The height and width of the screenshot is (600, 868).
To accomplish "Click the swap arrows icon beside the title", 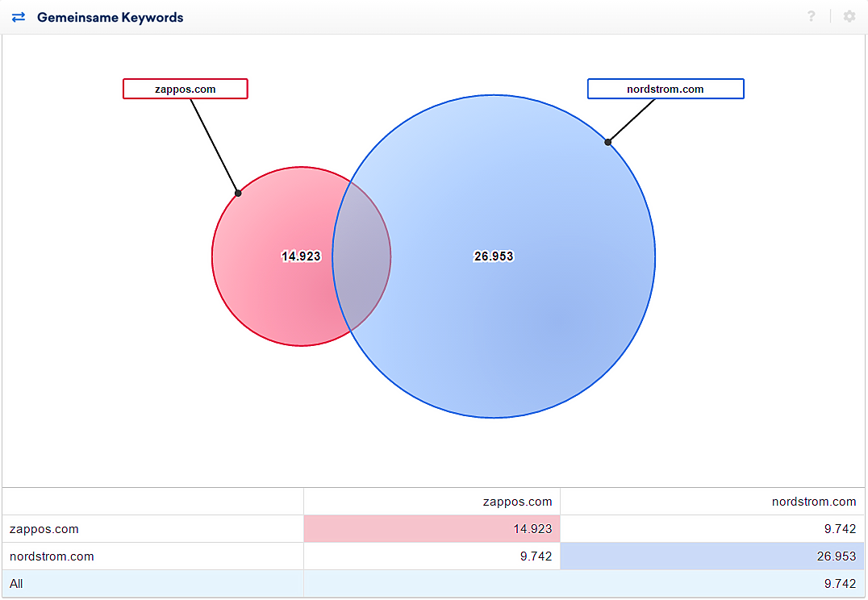I will coord(19,17).
